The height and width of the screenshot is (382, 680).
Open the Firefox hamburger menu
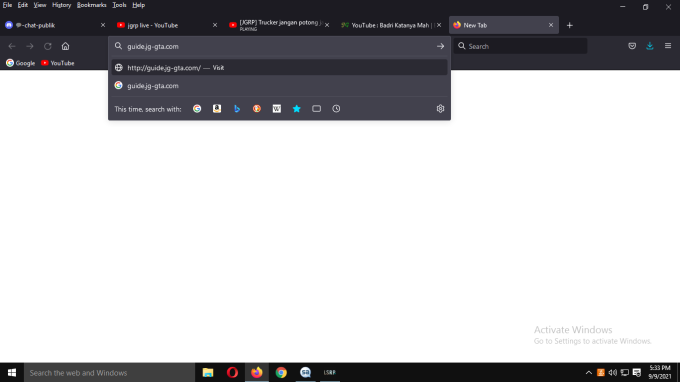coord(668,46)
